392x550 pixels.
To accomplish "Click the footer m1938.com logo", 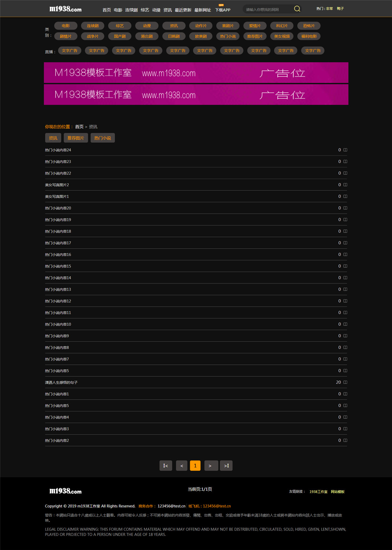I will (65, 491).
